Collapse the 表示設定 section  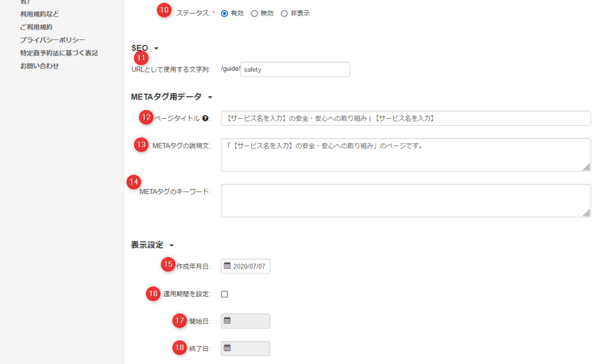[171, 245]
